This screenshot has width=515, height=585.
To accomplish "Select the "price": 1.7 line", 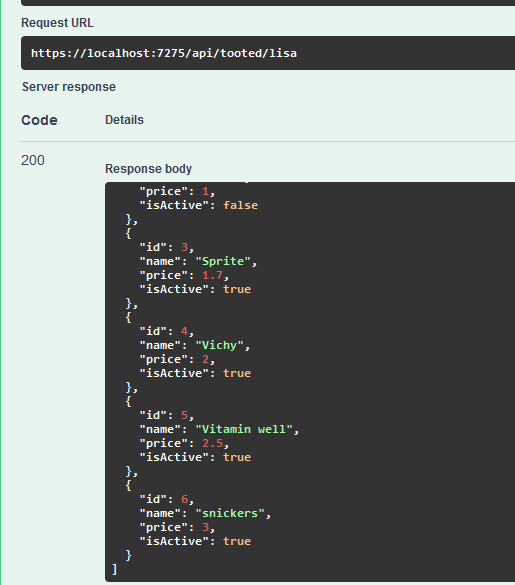I will (184, 275).
